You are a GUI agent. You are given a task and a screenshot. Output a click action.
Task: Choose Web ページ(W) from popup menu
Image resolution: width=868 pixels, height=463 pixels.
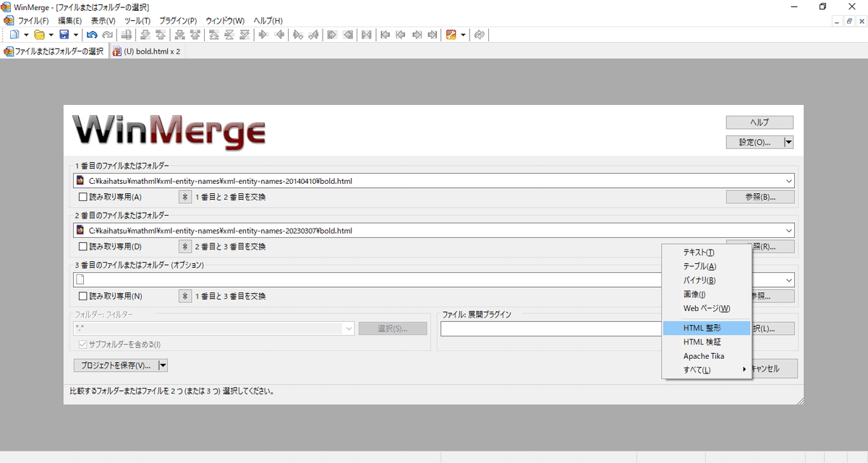coord(707,308)
